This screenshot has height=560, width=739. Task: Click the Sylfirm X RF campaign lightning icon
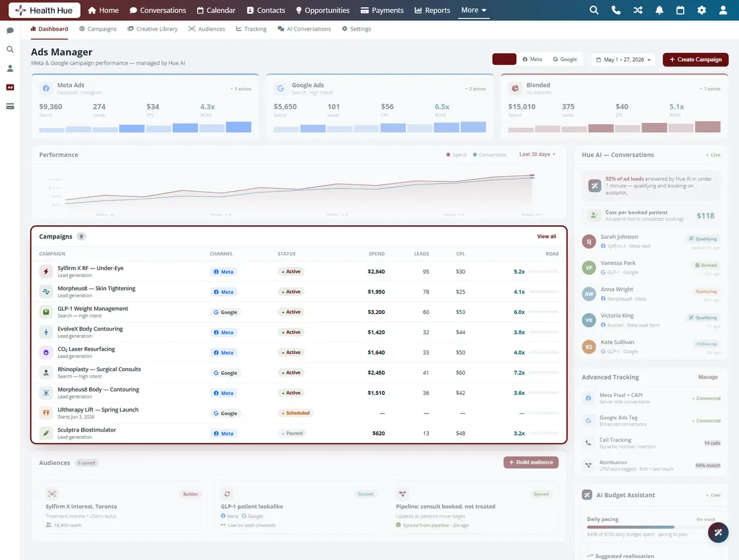pos(46,271)
